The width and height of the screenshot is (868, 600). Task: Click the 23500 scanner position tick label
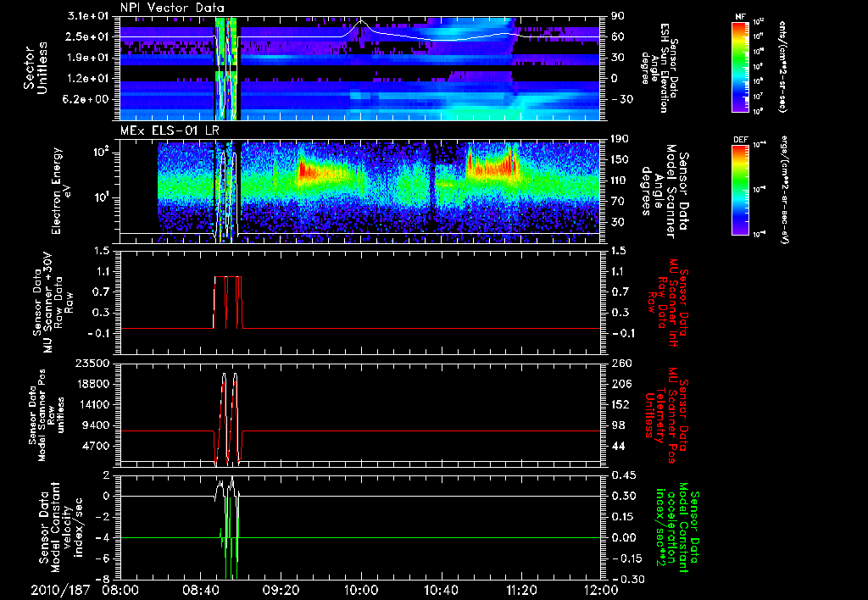92,364
